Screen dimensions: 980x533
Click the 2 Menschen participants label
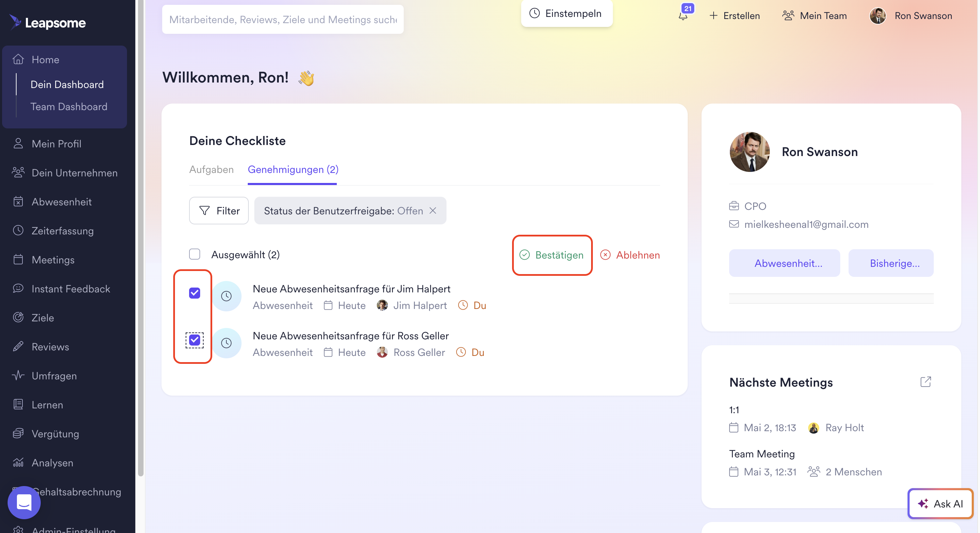point(854,472)
